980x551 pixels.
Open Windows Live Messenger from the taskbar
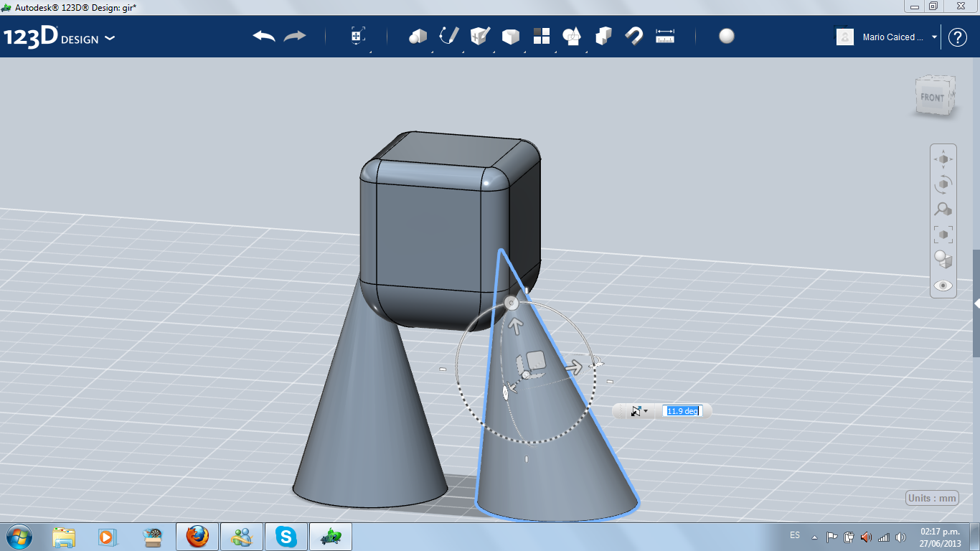click(242, 537)
